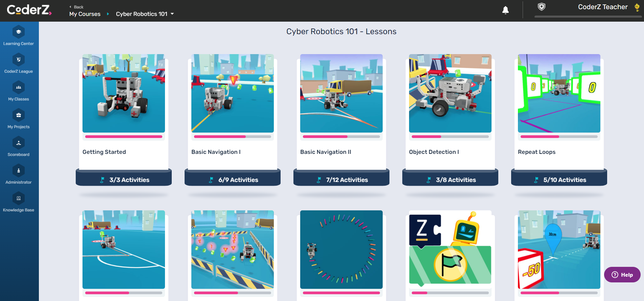The image size is (644, 301).
Task: Click Object Detection I progress bar
Action: pos(450,137)
